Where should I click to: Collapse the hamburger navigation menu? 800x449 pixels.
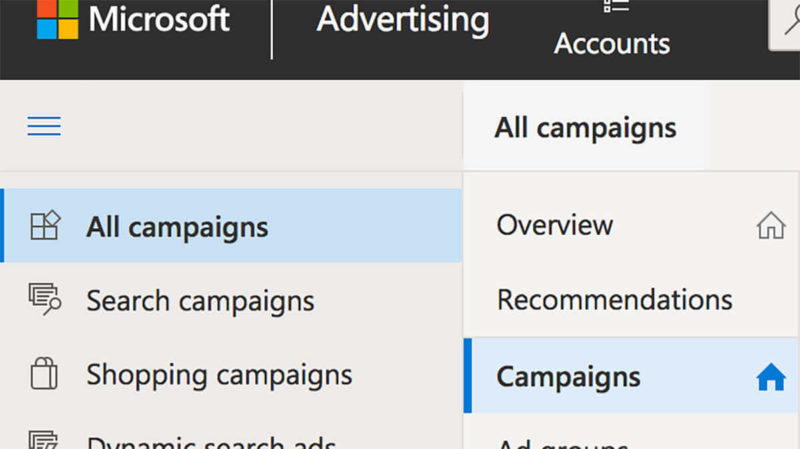(x=44, y=126)
